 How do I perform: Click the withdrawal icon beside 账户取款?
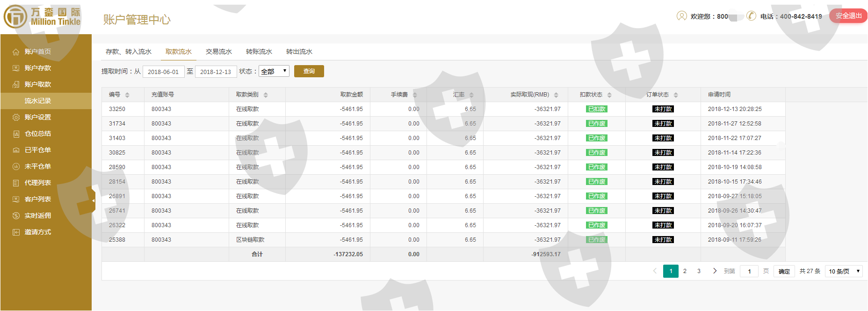[x=16, y=85]
